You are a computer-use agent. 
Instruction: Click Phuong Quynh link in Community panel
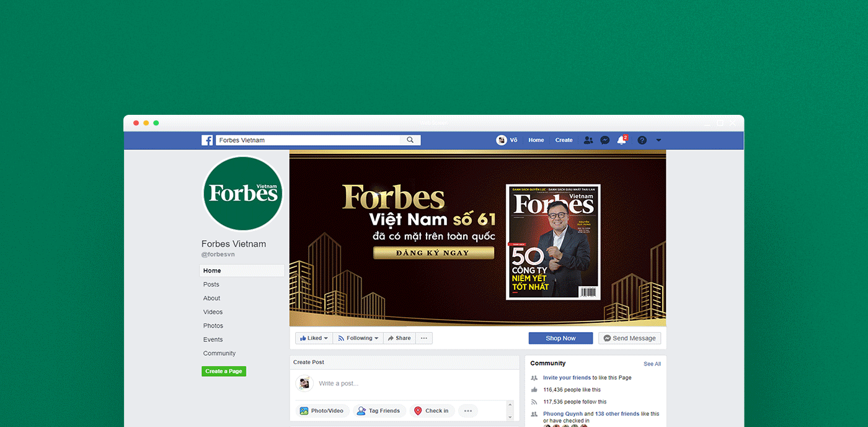point(562,413)
